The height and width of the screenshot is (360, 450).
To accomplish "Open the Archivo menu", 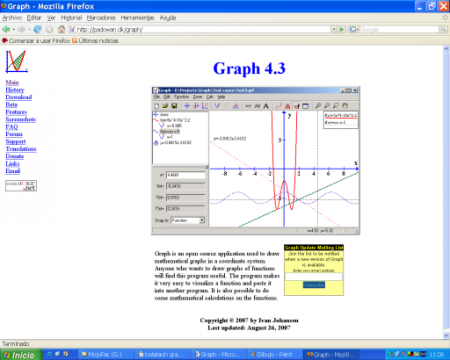I will coord(12,18).
